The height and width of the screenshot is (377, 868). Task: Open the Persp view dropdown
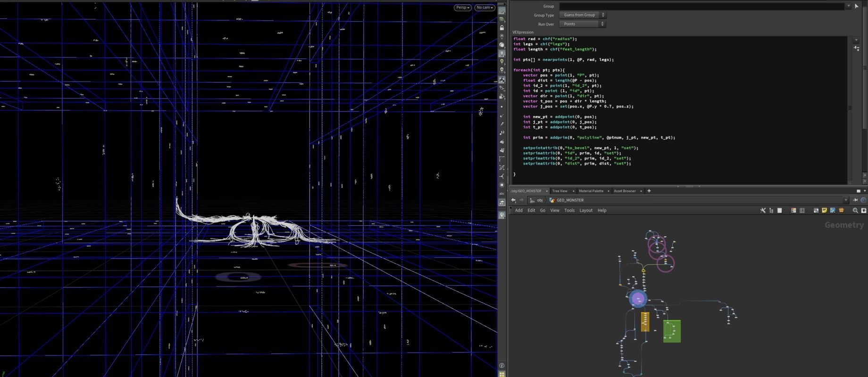click(x=462, y=8)
